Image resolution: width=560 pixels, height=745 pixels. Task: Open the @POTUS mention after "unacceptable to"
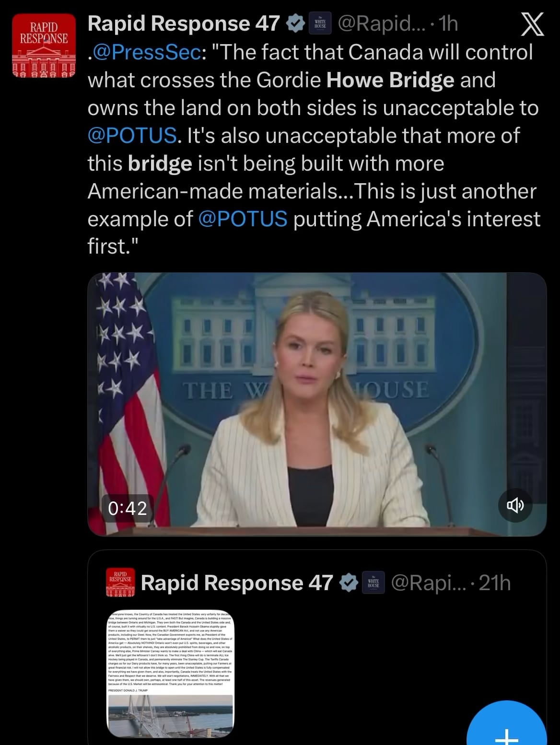tap(132, 136)
